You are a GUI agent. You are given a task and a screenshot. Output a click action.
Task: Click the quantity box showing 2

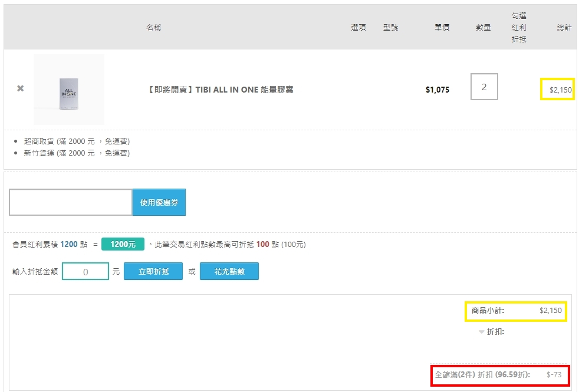coord(484,87)
